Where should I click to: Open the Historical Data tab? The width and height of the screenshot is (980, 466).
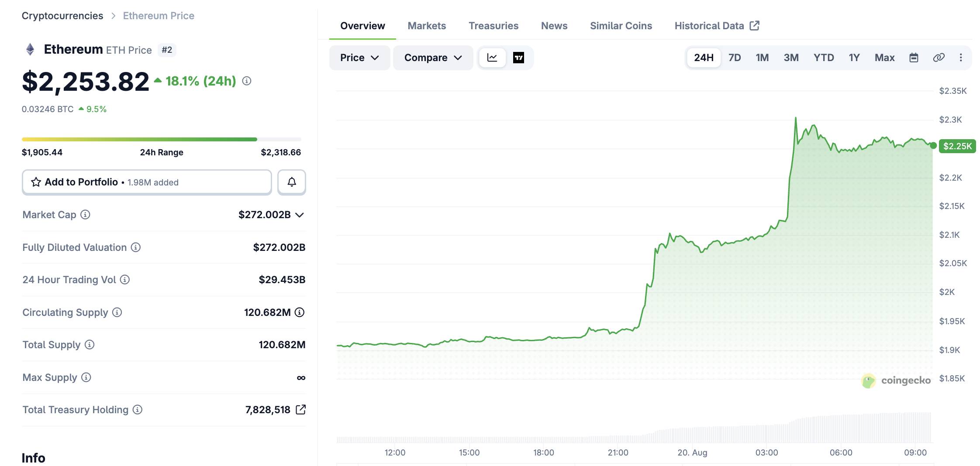[x=717, y=26]
